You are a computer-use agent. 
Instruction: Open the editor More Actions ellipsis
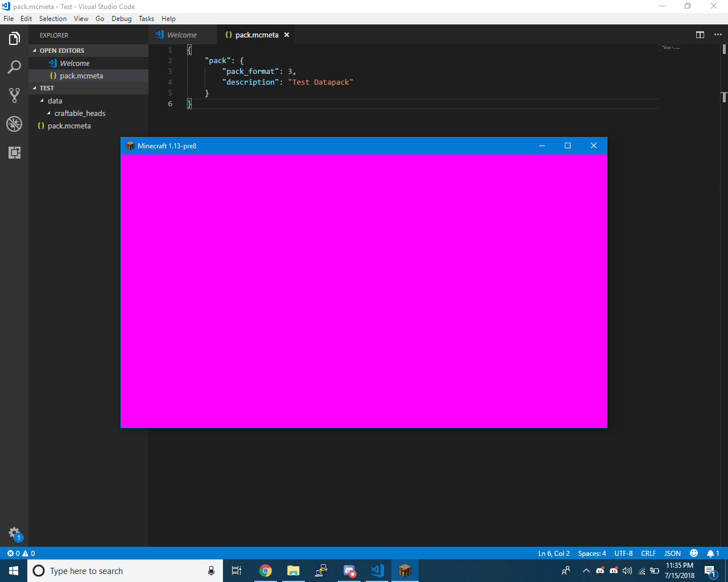click(x=718, y=35)
